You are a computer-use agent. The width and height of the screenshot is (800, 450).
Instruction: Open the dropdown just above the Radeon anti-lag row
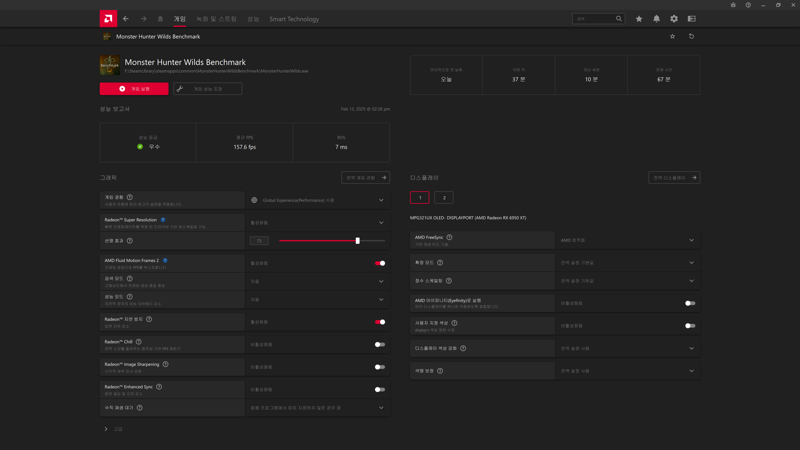click(x=317, y=299)
